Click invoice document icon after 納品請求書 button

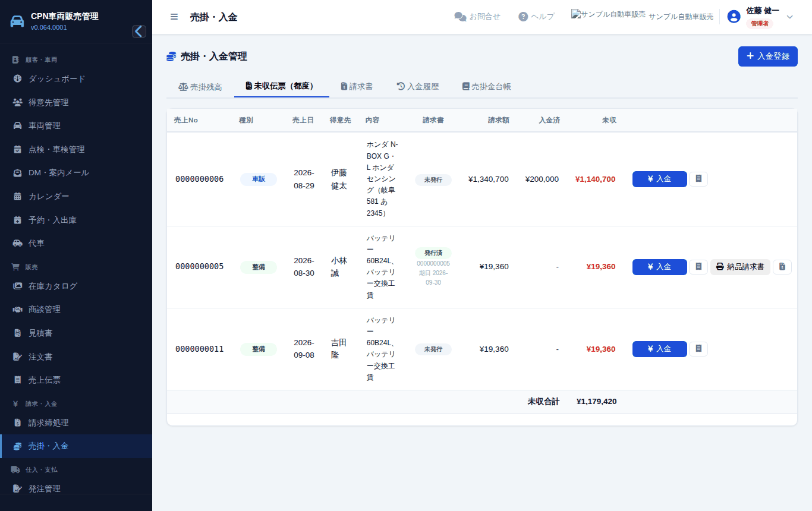tap(782, 267)
